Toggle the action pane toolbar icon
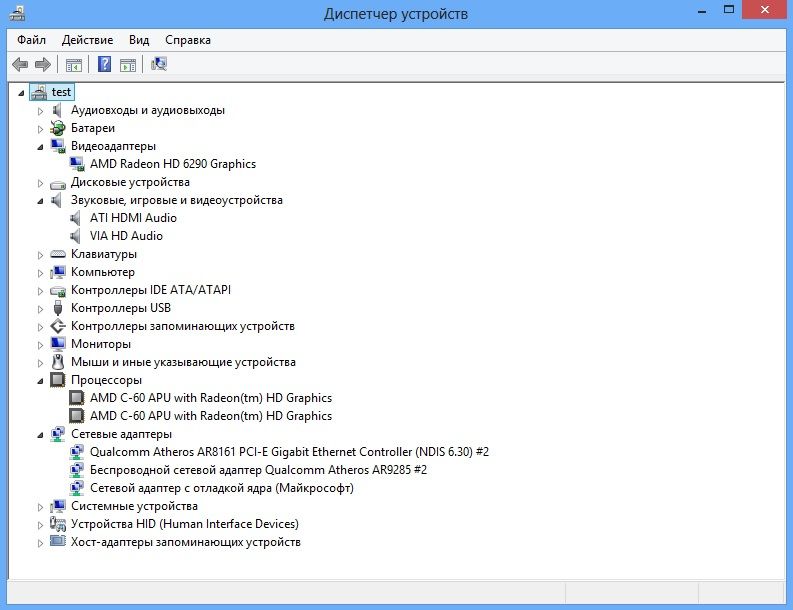 click(x=128, y=65)
